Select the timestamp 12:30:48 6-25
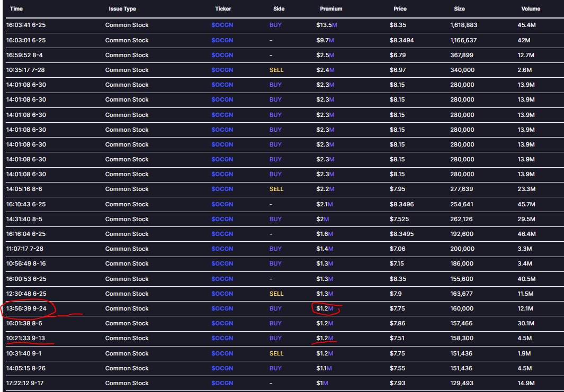The height and width of the screenshot is (392, 564). click(26, 294)
